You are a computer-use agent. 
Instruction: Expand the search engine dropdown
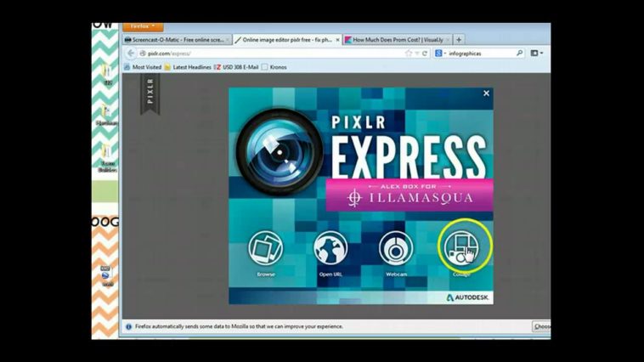pos(440,53)
